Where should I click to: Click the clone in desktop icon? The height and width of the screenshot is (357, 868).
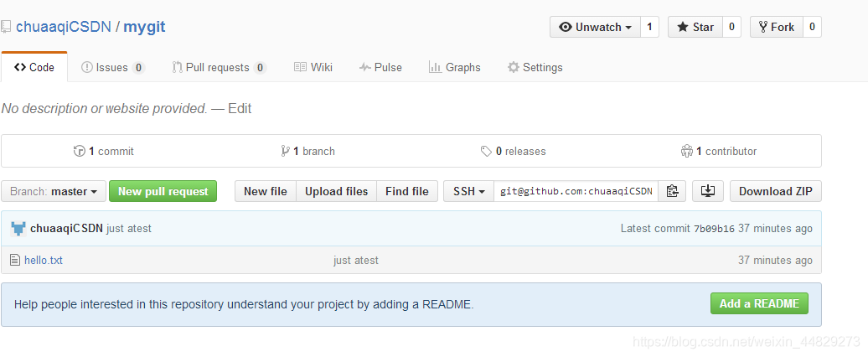[708, 192]
